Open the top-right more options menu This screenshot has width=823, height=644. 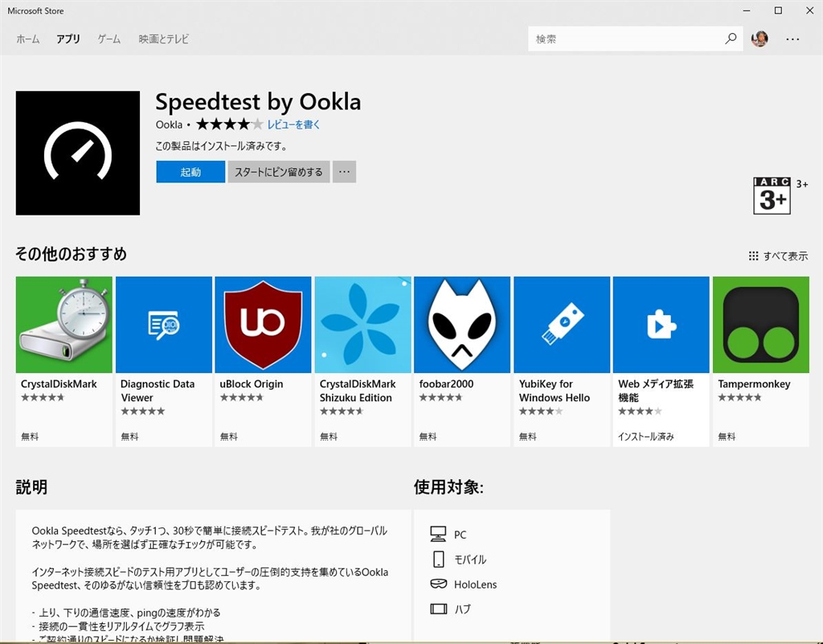(792, 39)
